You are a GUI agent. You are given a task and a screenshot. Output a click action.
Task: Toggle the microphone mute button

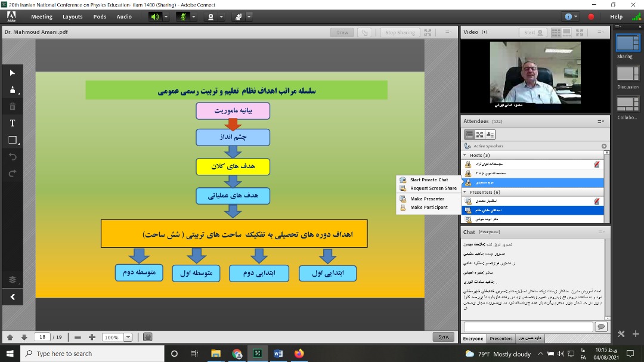point(183,17)
